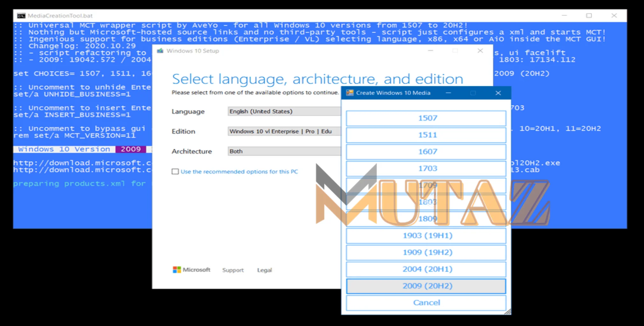Select 1903 (19H1) version button
Viewport: 644px width, 326px height.
[426, 236]
